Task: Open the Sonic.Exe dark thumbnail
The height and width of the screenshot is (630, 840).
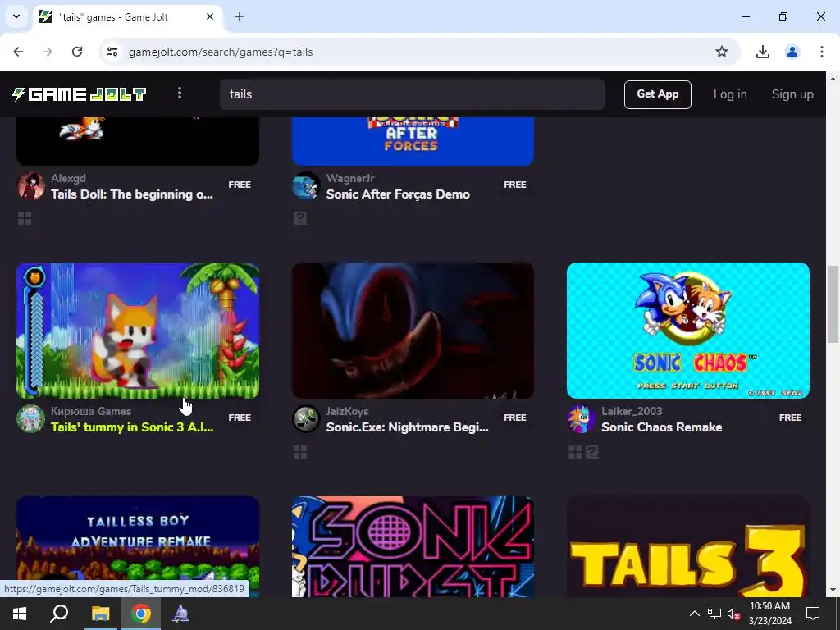Action: click(x=413, y=331)
